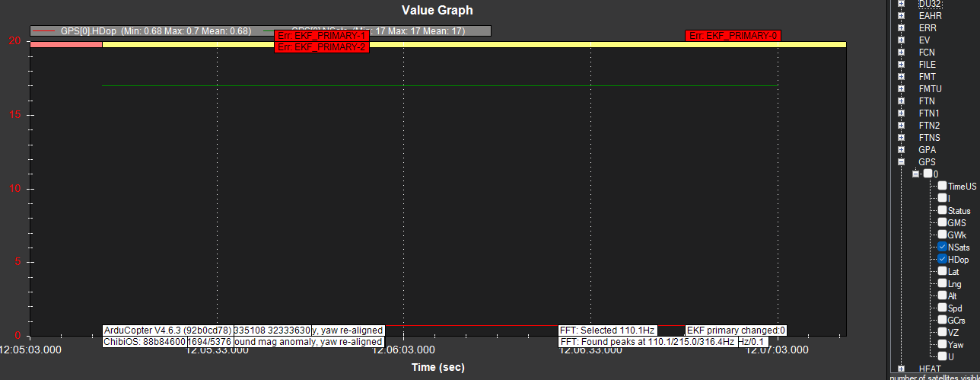Screen dimensions: 980x380
Task: Uncheck the HDop checkbox
Action: pyautogui.click(x=942, y=259)
